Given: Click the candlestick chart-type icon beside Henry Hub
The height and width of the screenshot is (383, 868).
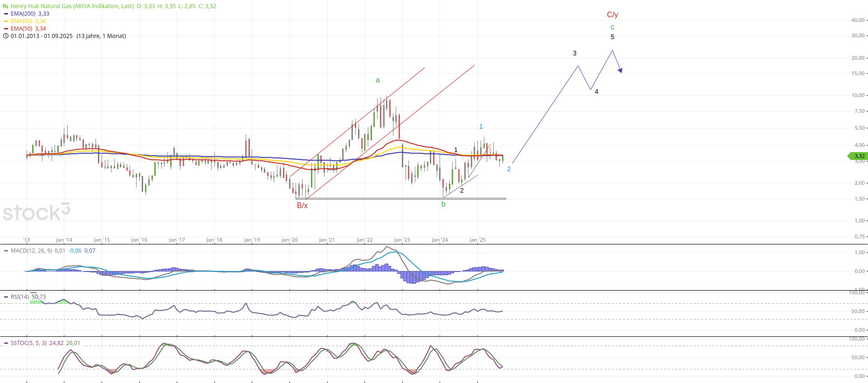Looking at the screenshot, I should point(6,6).
